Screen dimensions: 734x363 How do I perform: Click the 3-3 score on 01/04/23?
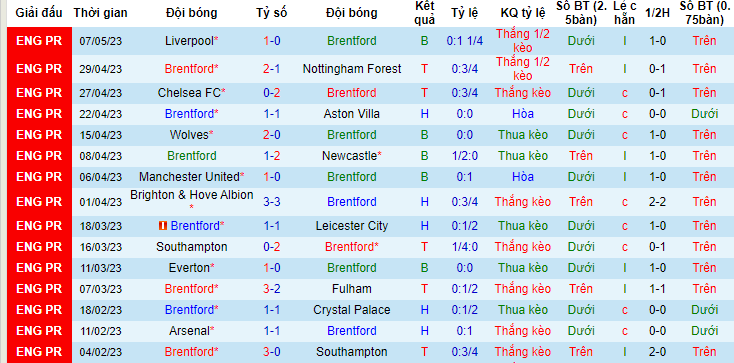272,202
